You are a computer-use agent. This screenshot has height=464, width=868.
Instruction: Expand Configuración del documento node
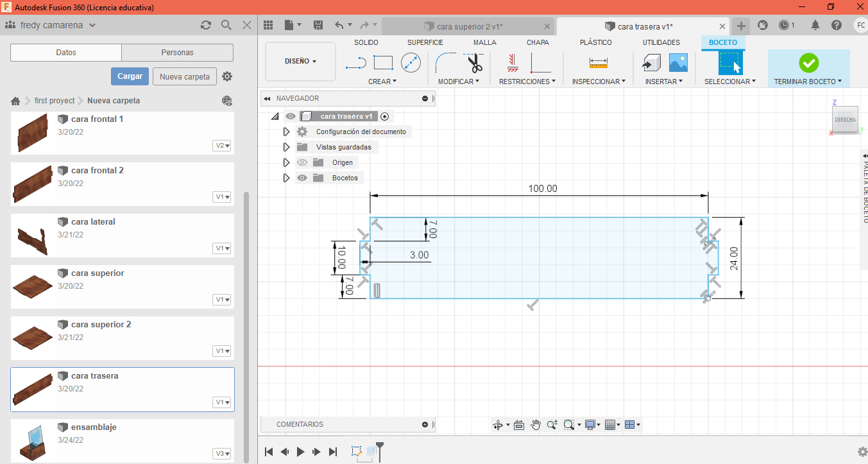coord(287,132)
